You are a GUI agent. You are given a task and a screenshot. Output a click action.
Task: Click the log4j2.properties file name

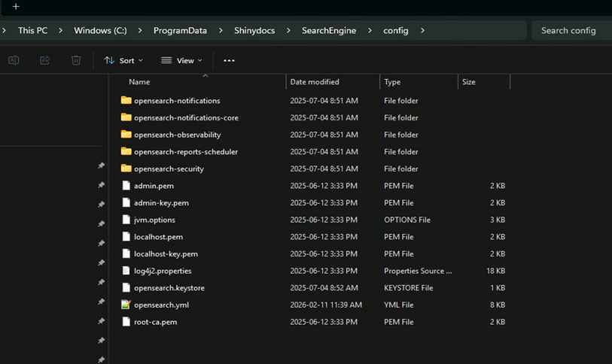pos(163,271)
